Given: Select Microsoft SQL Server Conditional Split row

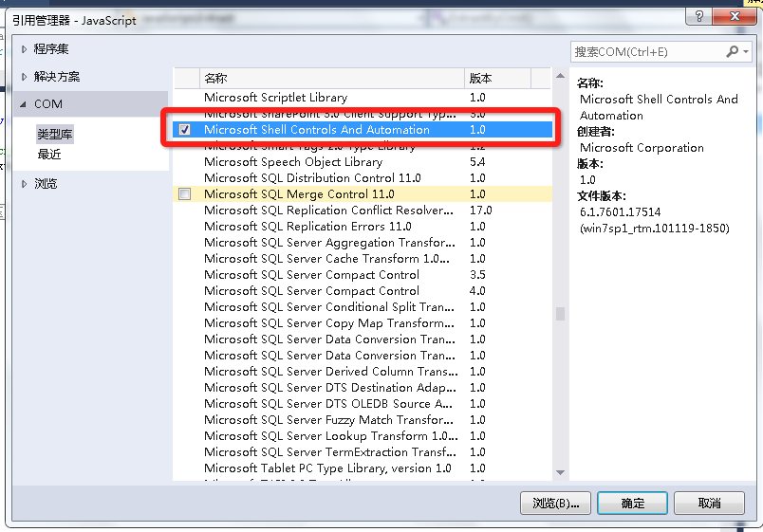Looking at the screenshot, I should coord(363,307).
